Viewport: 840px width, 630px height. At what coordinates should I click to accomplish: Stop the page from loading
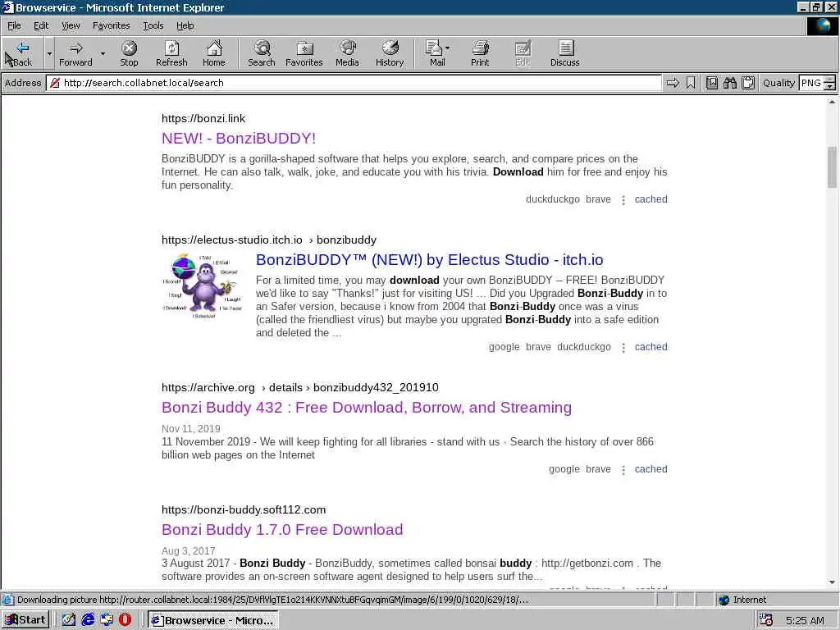(x=129, y=53)
